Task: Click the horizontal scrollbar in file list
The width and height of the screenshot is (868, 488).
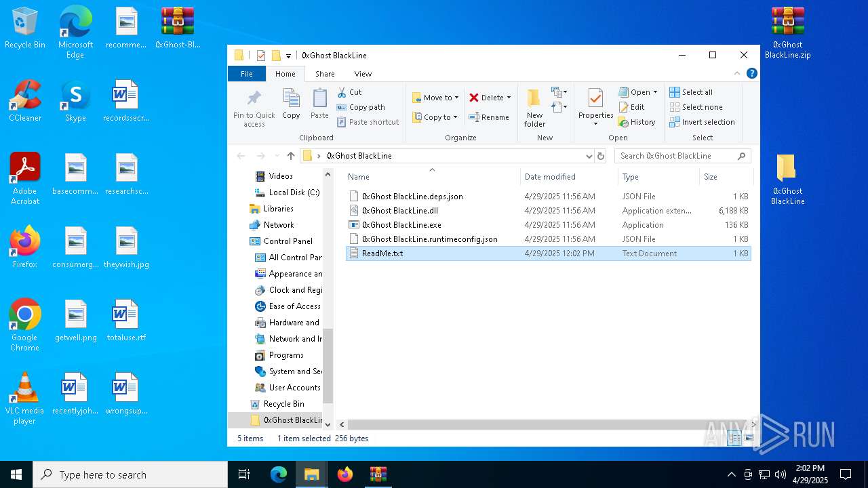Action: [548, 424]
